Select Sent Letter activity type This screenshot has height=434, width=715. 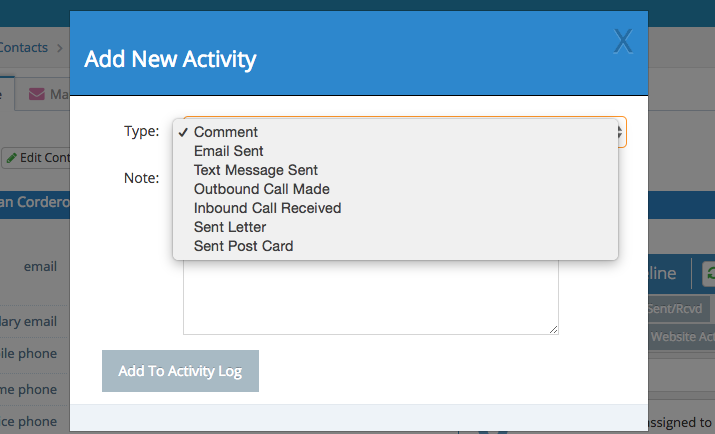pos(230,227)
